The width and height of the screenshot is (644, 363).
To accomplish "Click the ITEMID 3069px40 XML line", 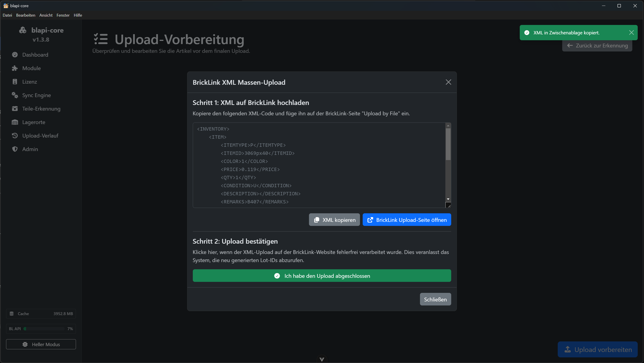I will [258, 153].
